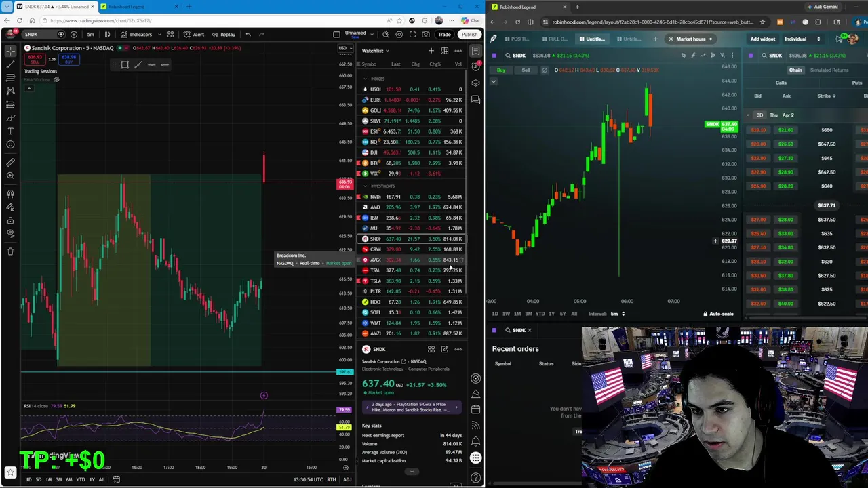Select the trend line drawing tool
The image size is (868, 488).
click(x=10, y=64)
